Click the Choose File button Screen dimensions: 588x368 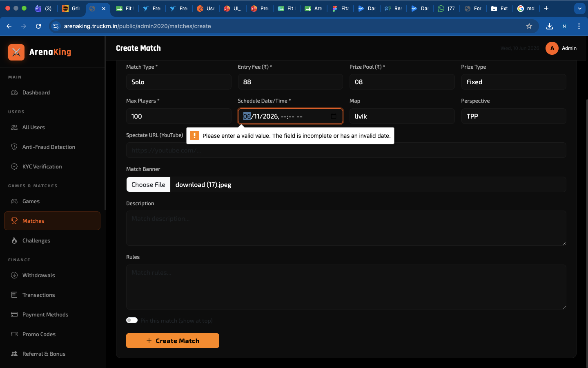point(148,184)
